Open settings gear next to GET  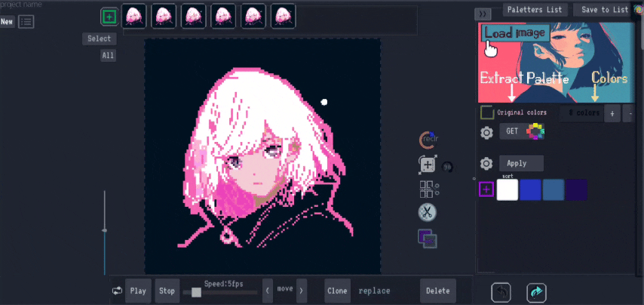click(486, 133)
